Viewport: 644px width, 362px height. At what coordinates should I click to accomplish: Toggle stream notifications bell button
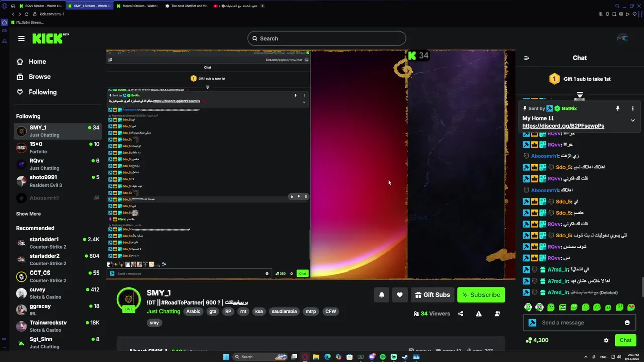[382, 295]
